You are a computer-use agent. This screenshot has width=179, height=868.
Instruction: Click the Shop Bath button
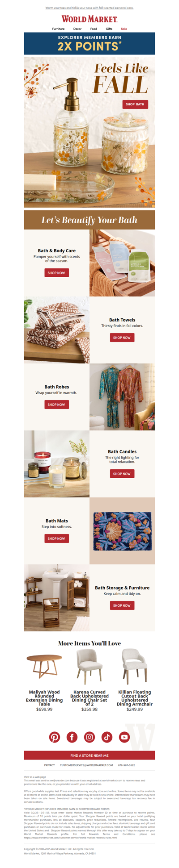pos(135,104)
